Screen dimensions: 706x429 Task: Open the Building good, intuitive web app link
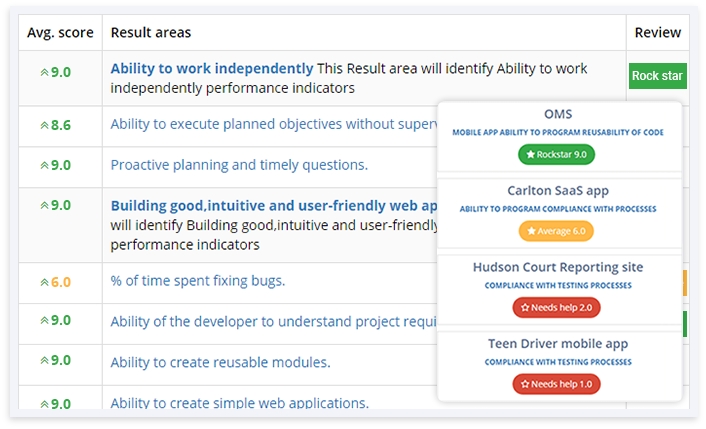coord(273,205)
